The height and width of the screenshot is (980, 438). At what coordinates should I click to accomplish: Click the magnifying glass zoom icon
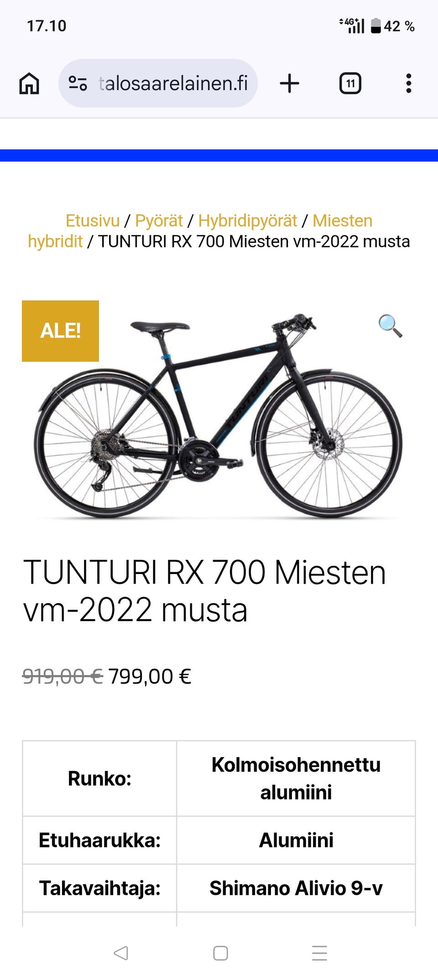390,326
